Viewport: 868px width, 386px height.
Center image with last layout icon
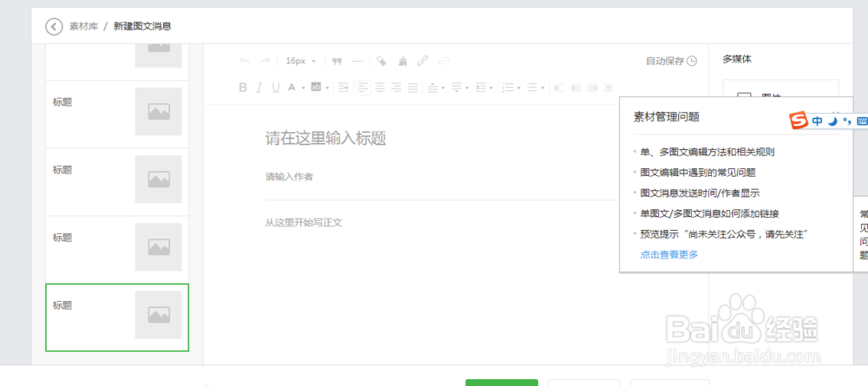pos(608,88)
